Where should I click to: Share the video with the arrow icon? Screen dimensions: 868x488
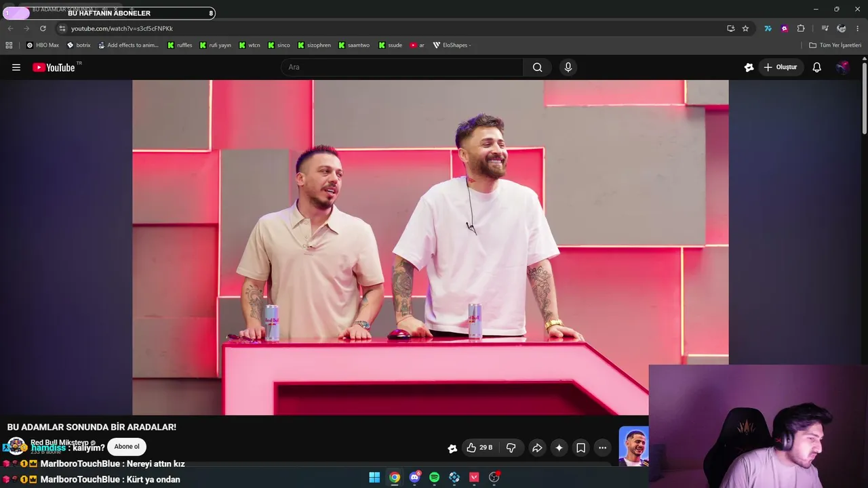click(x=537, y=448)
